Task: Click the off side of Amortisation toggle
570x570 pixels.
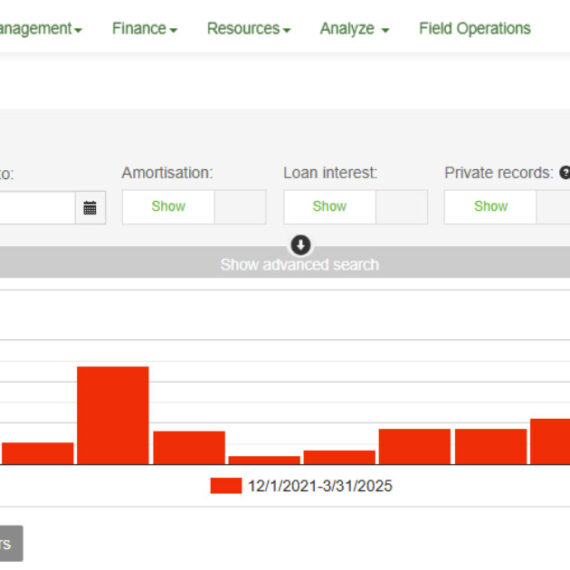Action: [x=240, y=207]
